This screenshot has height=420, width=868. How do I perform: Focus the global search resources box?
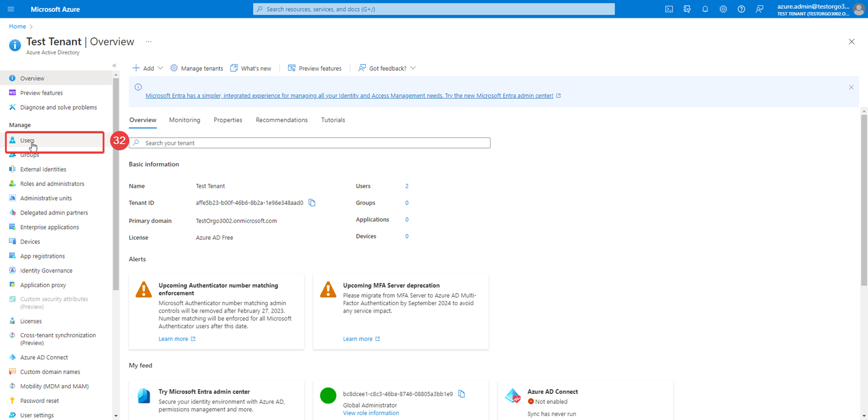(434, 9)
